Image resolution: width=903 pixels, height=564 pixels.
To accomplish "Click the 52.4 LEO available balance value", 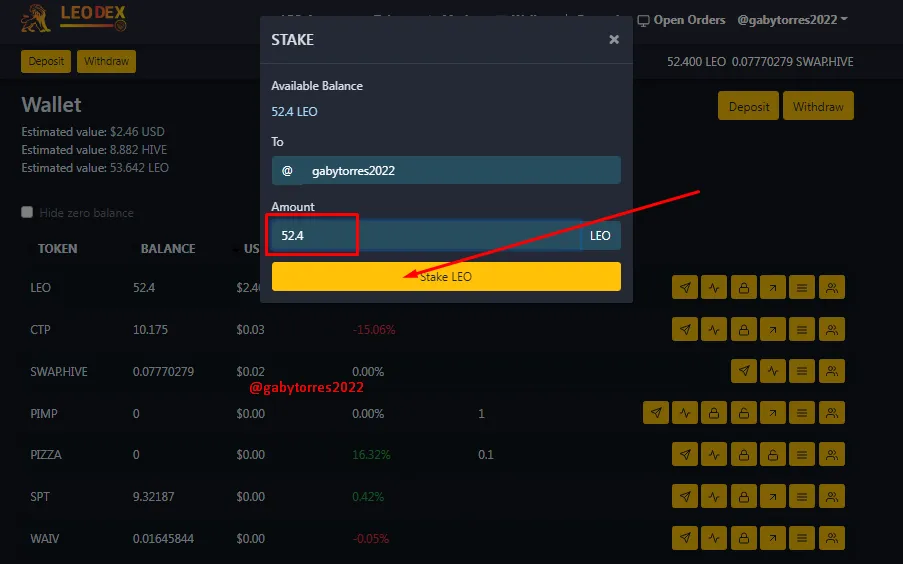I will click(x=294, y=112).
